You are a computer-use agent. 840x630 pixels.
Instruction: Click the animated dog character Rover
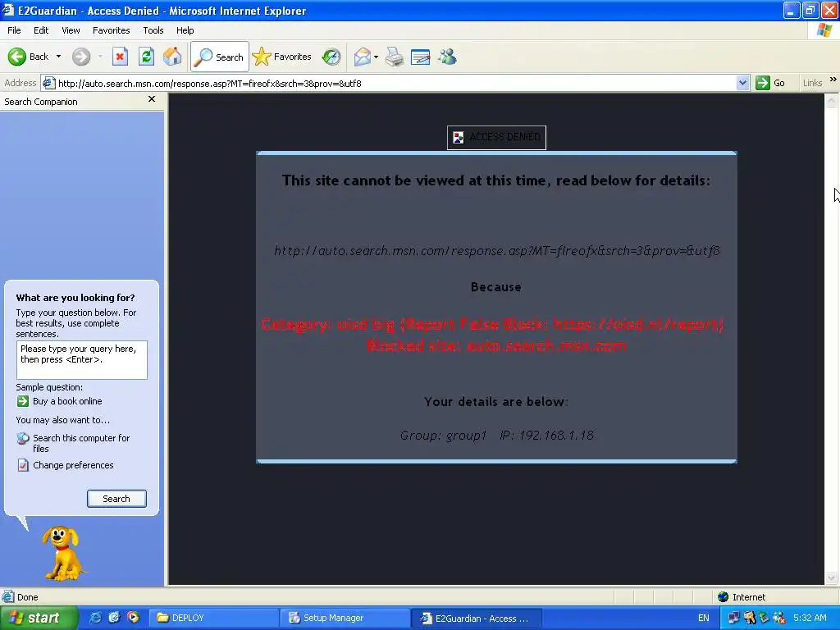click(62, 554)
